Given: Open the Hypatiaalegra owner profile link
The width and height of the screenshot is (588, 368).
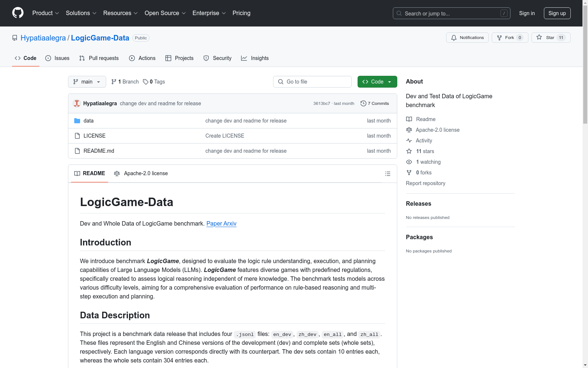Looking at the screenshot, I should 43,38.
